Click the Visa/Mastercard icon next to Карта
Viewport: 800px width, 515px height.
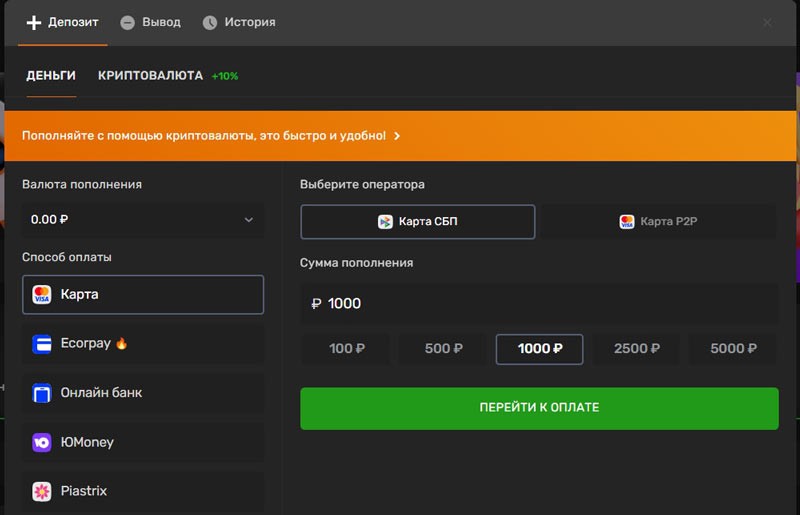(42, 295)
